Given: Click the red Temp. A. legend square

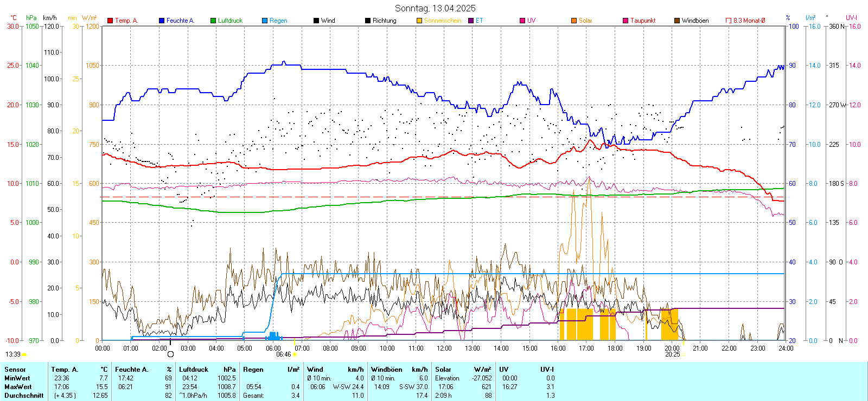Looking at the screenshot, I should point(110,21).
